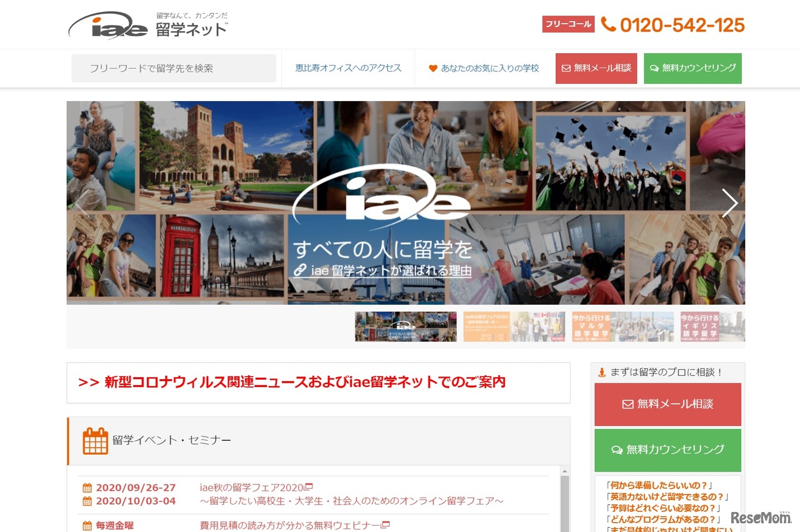Select 恵比寿オフィスへのアクセス navigation item
Image resolution: width=800 pixels, height=532 pixels.
coord(347,68)
